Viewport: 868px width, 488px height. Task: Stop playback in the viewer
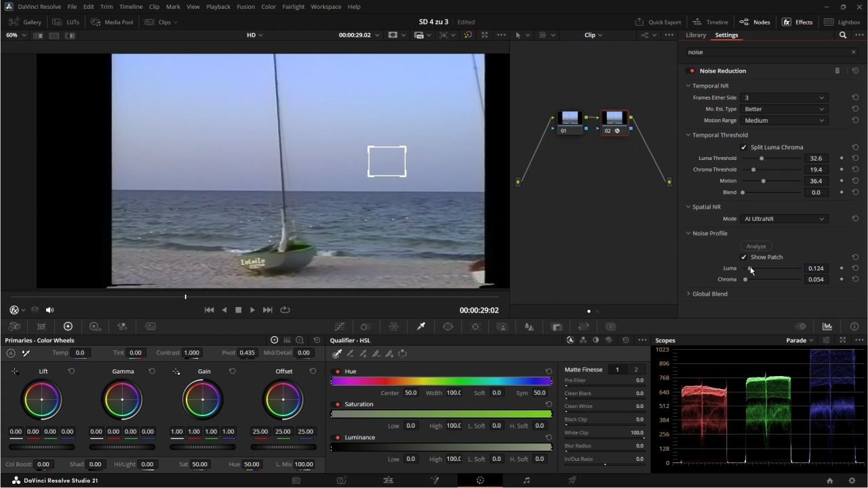click(238, 310)
